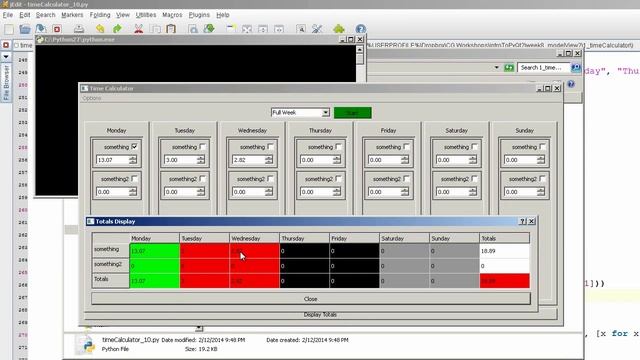Click the blue search icon after the search field
The width and height of the screenshot is (640, 360).
click(x=576, y=67)
